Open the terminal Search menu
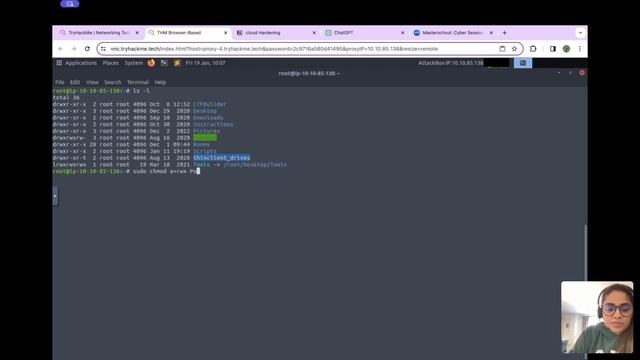The height and width of the screenshot is (360, 640). tap(113, 82)
